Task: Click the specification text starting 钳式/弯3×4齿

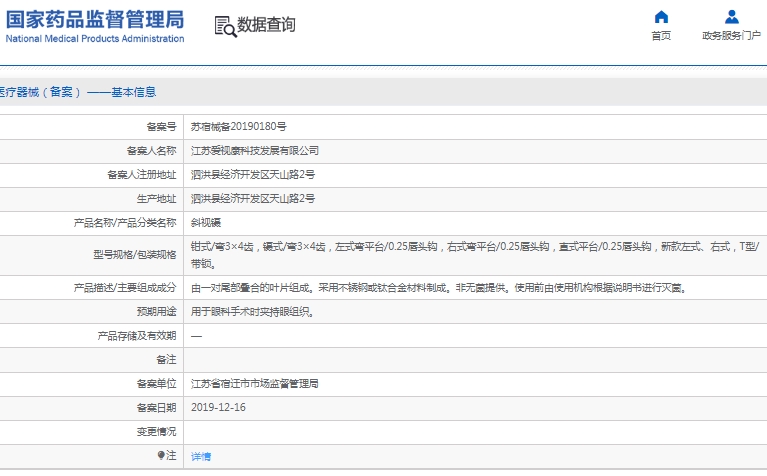Action: click(x=475, y=255)
